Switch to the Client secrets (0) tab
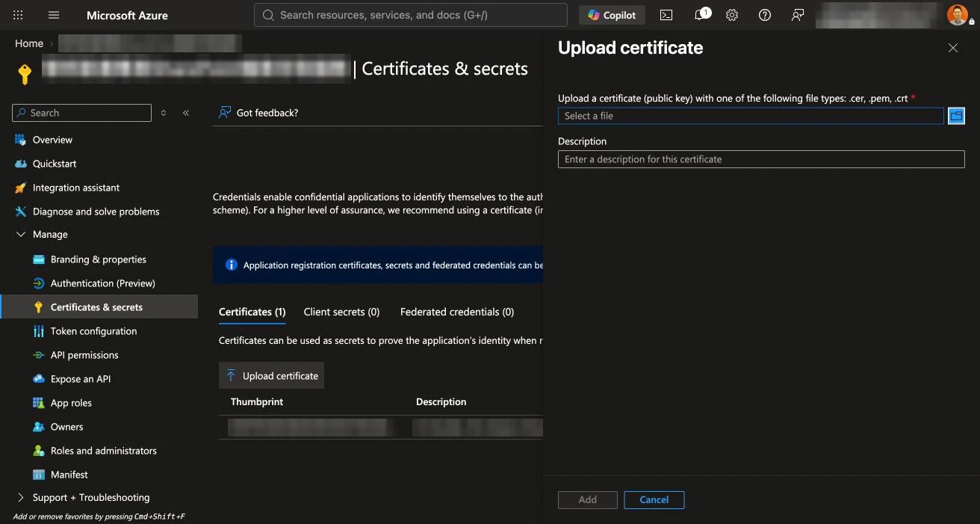Screen dimensions: 980x524 coord(342,312)
